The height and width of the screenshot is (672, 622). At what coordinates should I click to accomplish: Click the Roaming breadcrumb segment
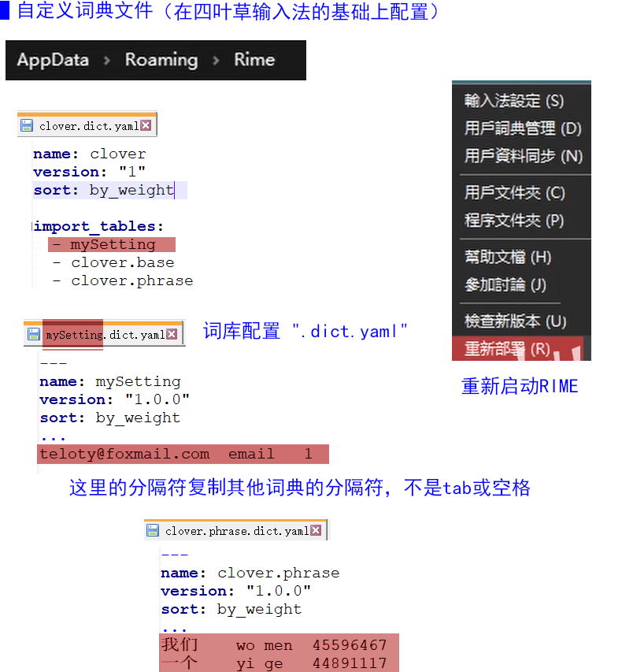[x=161, y=60]
